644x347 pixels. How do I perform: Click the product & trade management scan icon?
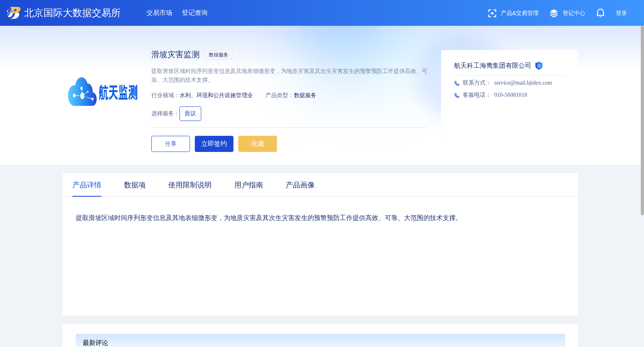click(x=492, y=13)
